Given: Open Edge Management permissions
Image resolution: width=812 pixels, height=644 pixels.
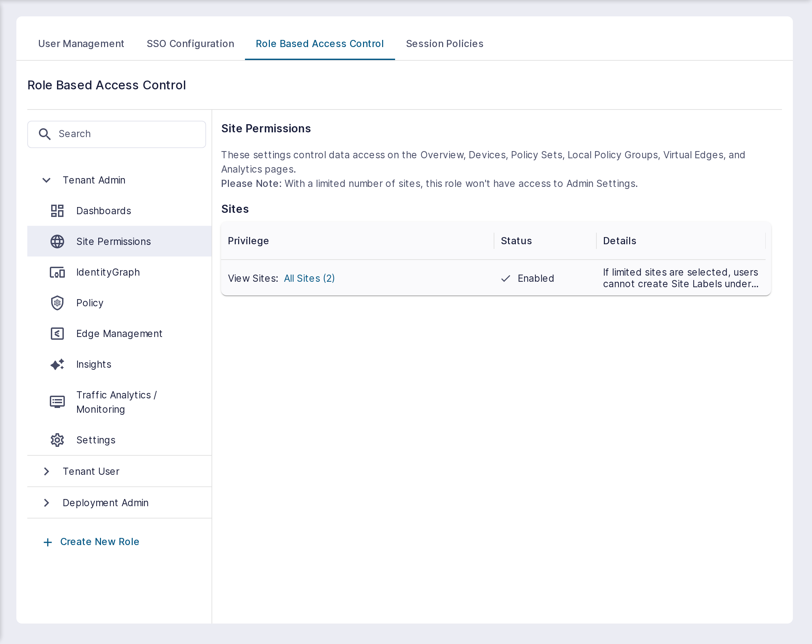Looking at the screenshot, I should [x=119, y=334].
